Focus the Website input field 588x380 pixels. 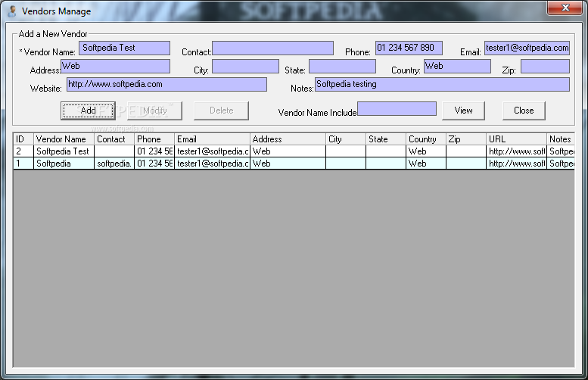(167, 85)
